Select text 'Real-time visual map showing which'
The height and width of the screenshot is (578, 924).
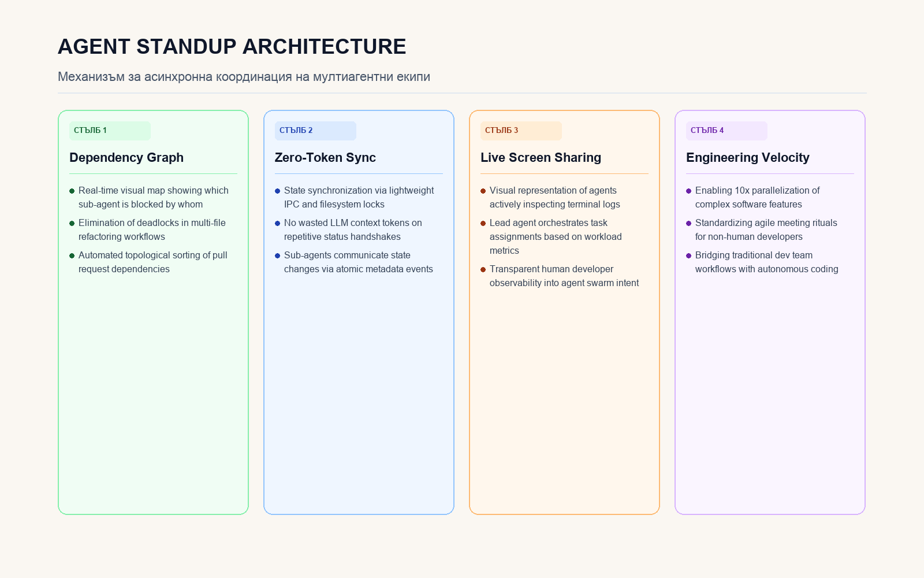coord(154,191)
